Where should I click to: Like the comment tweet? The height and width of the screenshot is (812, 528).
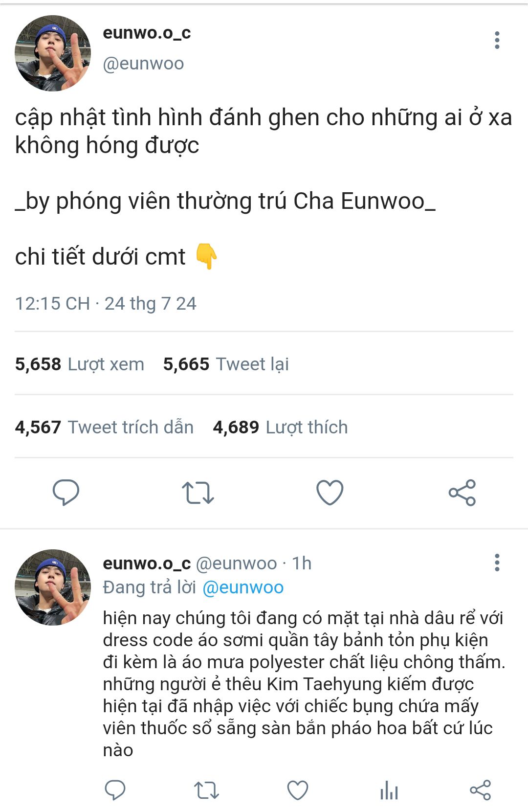(x=298, y=790)
